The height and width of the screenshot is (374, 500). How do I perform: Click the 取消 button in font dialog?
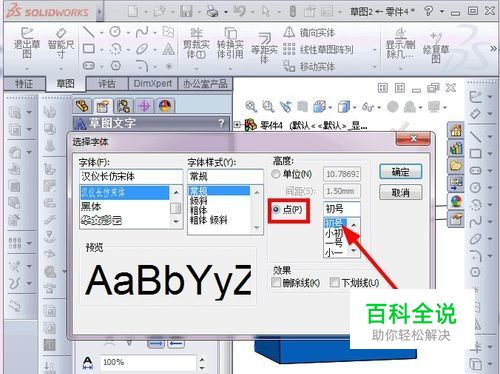click(400, 192)
